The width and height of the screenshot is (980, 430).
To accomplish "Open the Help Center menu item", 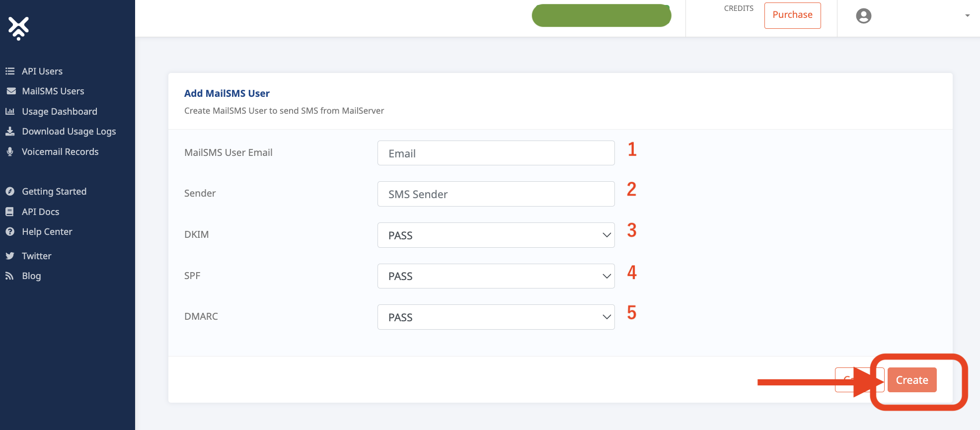I will pos(47,231).
